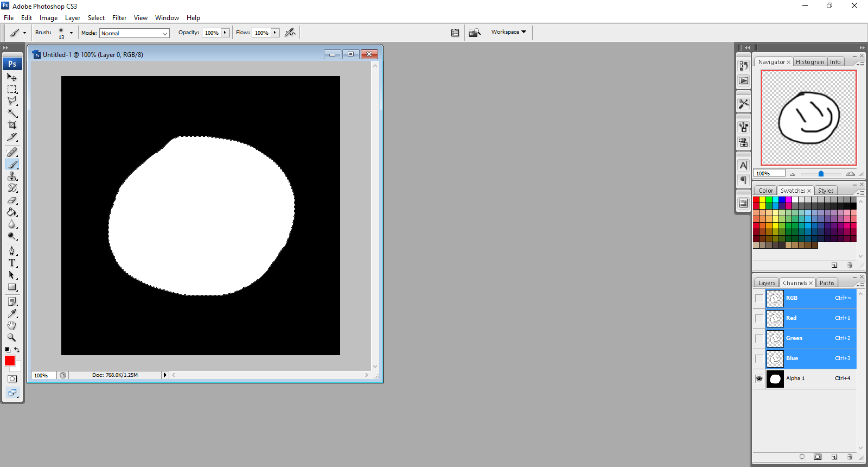Toggle the Brushes palette button
This screenshot has width=868, height=467.
[455, 33]
